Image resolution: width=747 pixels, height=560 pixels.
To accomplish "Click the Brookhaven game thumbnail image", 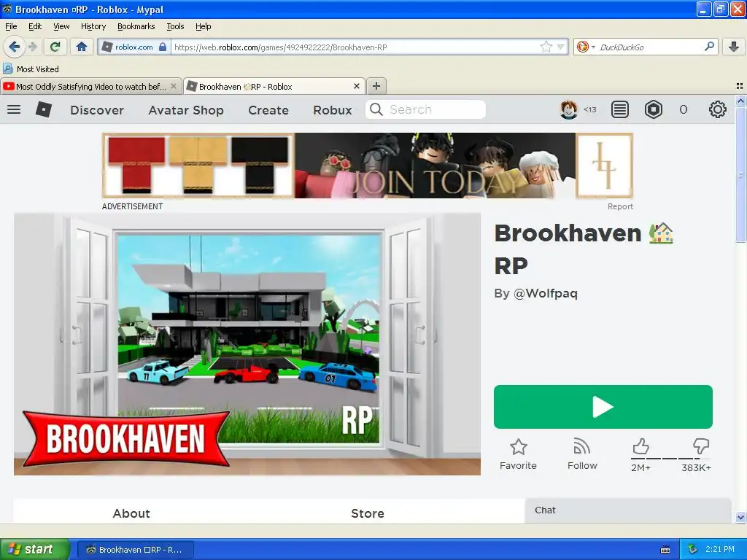I will (247, 344).
